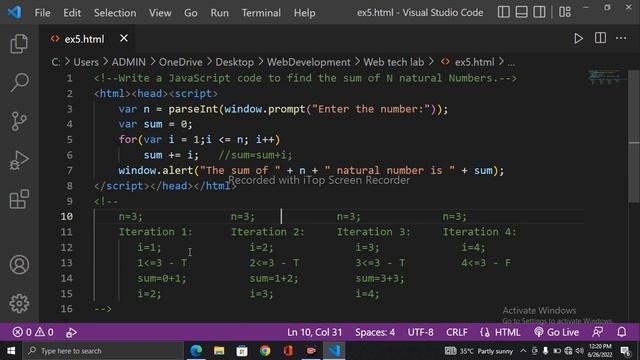Change encoding via UTF-8 status item
Viewport: 640px width, 360px height.
pyautogui.click(x=420, y=332)
